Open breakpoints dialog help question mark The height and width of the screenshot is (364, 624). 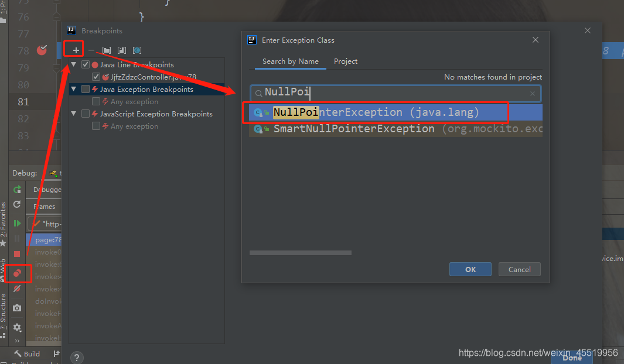(77, 357)
